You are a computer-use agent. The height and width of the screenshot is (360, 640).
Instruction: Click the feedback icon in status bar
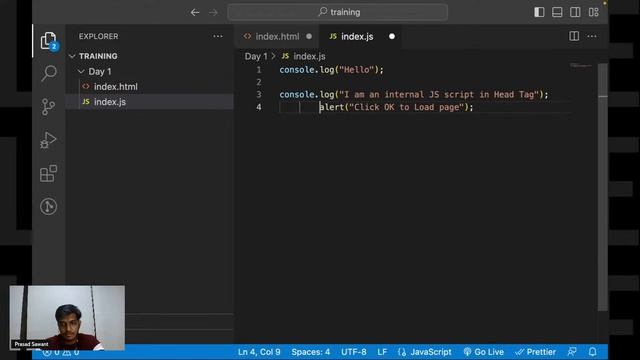pos(572,352)
